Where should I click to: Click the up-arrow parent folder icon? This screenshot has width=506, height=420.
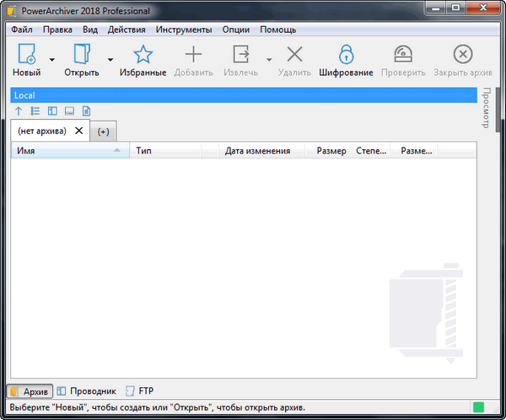[x=19, y=110]
